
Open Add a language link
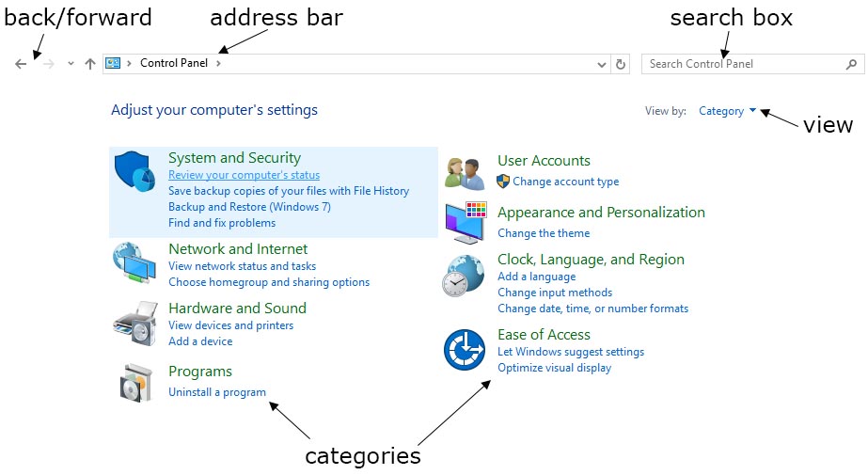click(x=536, y=277)
